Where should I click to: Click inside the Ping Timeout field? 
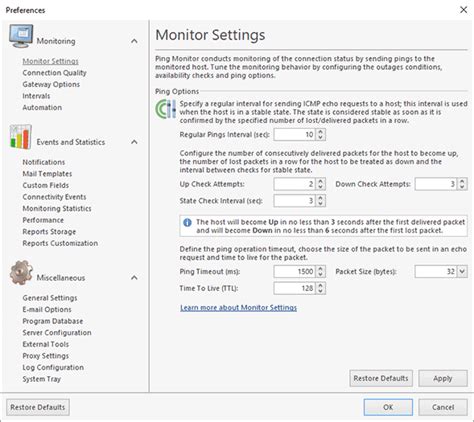(x=295, y=272)
